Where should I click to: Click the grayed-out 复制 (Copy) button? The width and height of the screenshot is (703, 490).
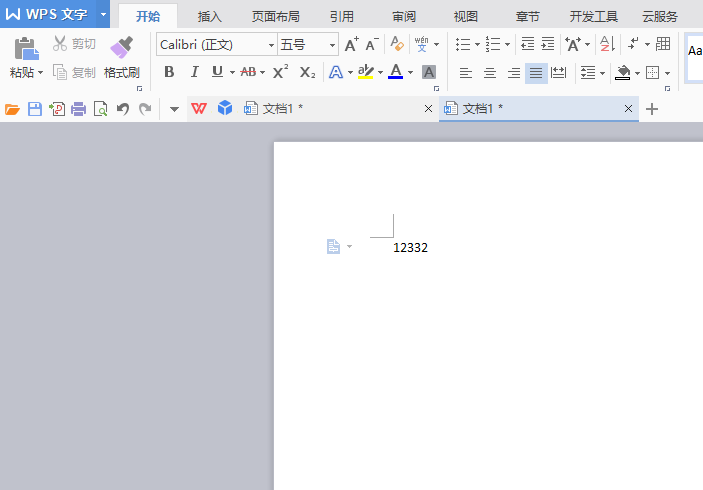coord(74,73)
